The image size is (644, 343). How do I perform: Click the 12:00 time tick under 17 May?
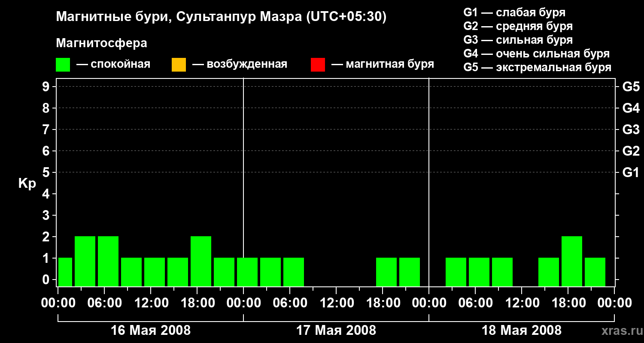tap(336, 303)
